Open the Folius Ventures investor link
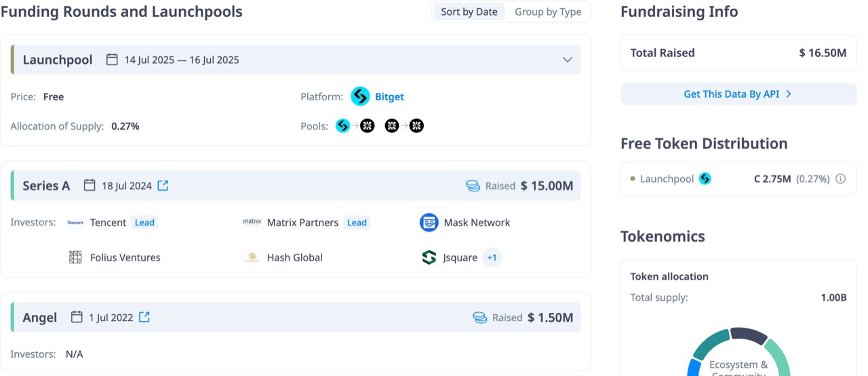This screenshot has height=376, width=868. coord(125,258)
